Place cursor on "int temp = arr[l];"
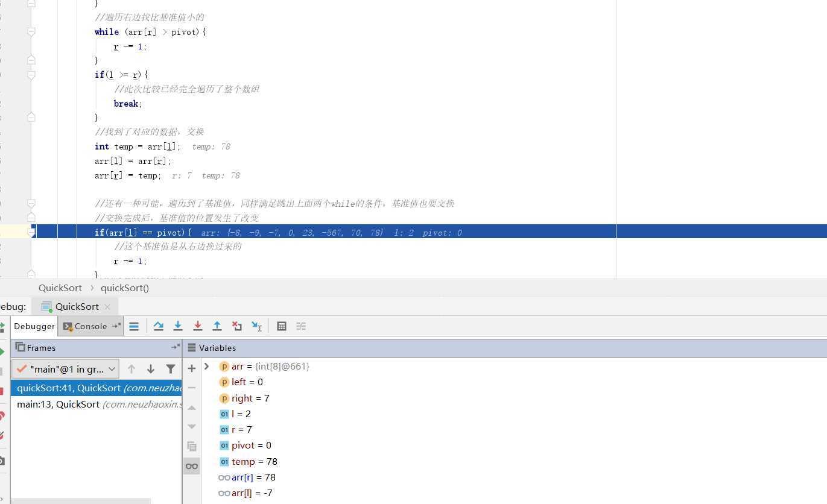The image size is (827, 504). coord(138,146)
